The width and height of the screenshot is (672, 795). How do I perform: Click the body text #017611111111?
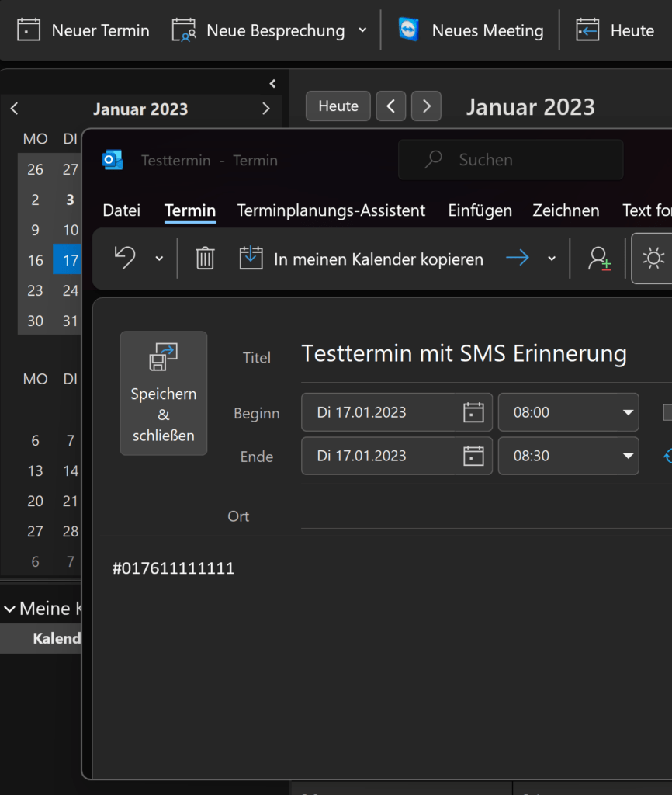coord(173,568)
